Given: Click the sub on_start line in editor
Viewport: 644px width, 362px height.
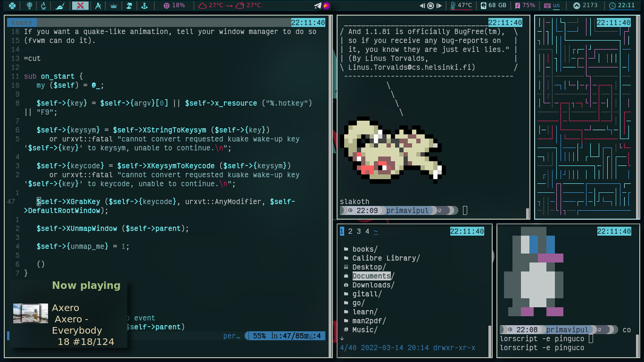Looking at the screenshot, I should 56,76.
